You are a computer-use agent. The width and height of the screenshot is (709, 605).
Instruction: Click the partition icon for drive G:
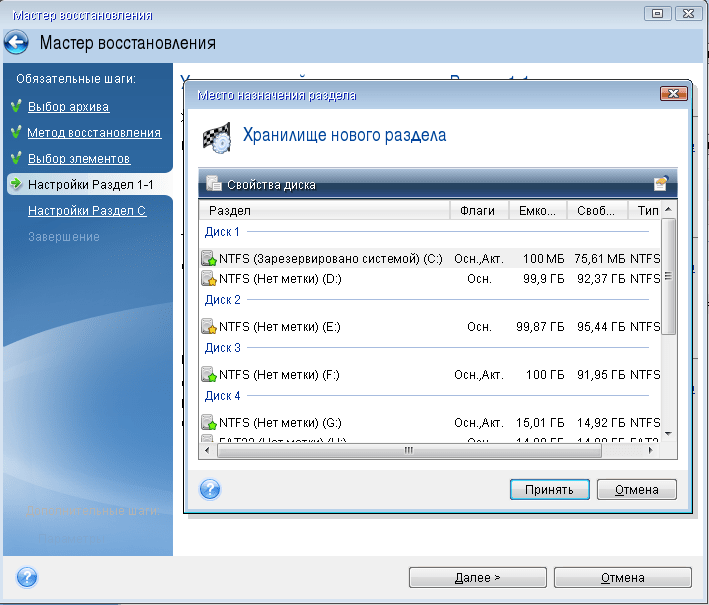coord(209,423)
